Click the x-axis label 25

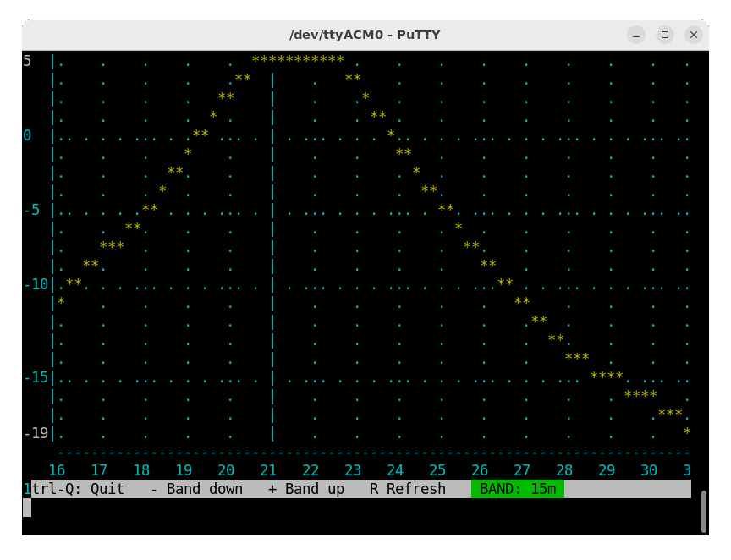pos(437,470)
